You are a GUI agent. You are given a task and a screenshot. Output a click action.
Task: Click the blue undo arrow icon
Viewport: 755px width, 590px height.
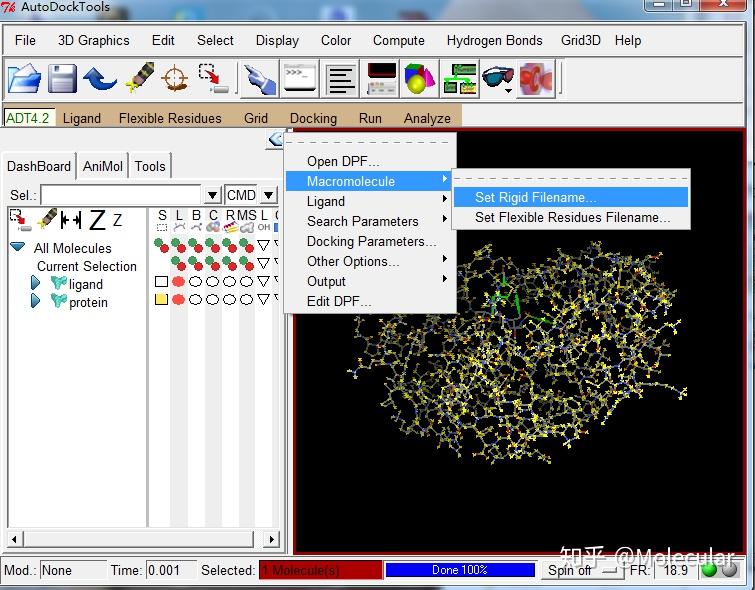100,79
